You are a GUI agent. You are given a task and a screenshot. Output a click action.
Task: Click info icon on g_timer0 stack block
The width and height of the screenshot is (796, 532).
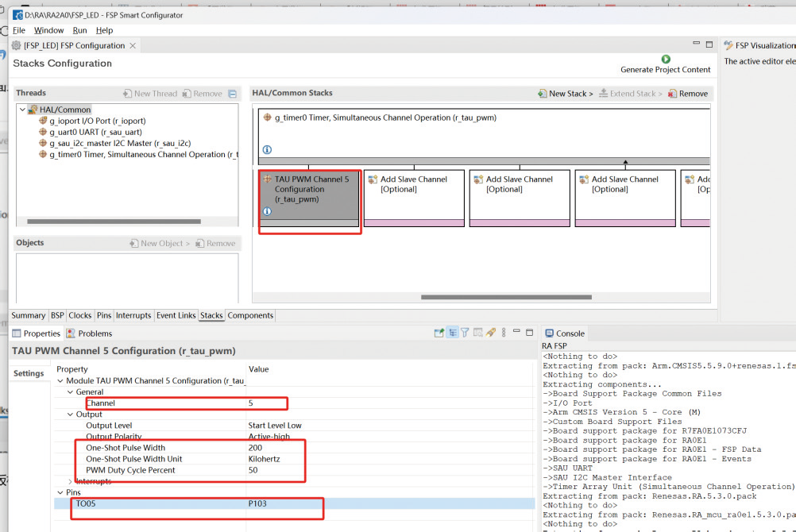point(267,149)
